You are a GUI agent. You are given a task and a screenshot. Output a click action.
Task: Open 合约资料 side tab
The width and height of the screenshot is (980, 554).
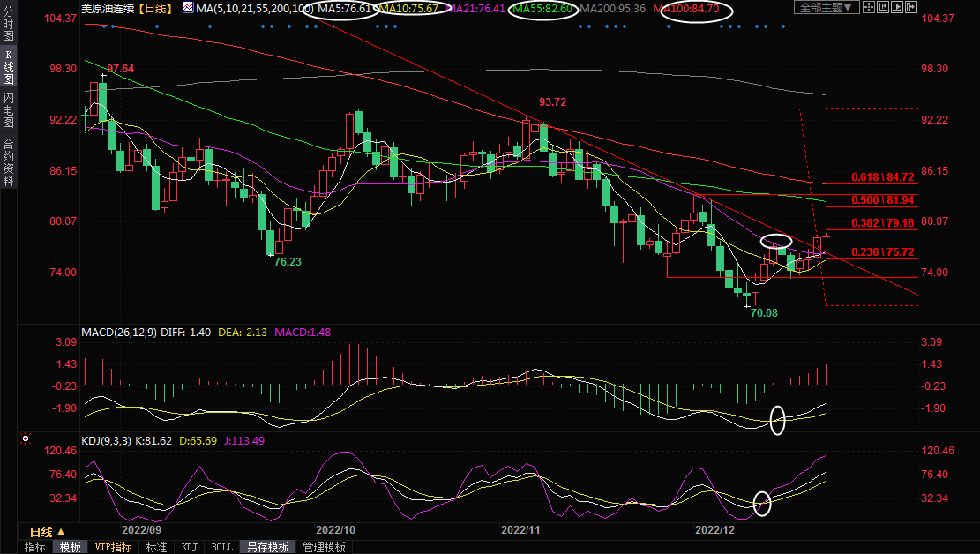click(x=8, y=161)
